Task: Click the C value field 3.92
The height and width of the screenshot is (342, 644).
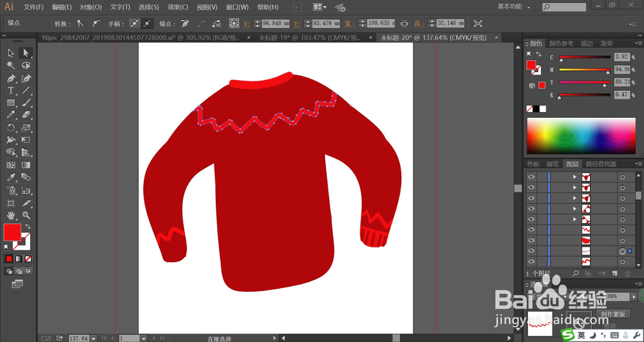Action: (x=622, y=57)
